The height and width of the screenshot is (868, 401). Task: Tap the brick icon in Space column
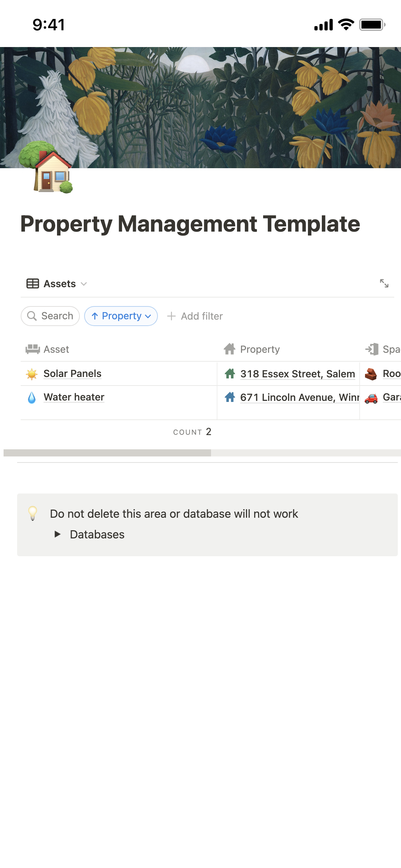371,374
